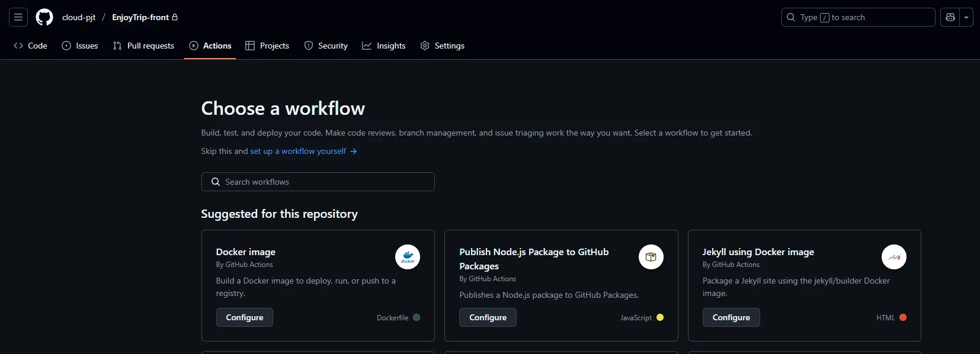Screen dimensions: 980x354
Task: Go to the Security tab
Action: [x=326, y=46]
